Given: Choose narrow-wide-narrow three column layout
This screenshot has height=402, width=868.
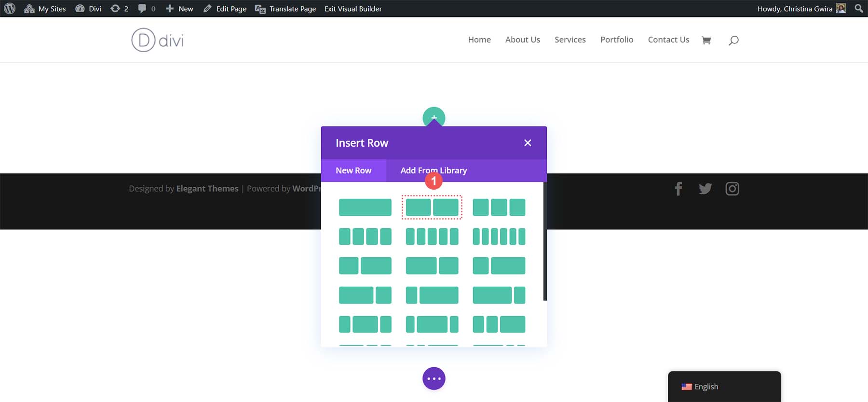Looking at the screenshot, I should point(432,324).
